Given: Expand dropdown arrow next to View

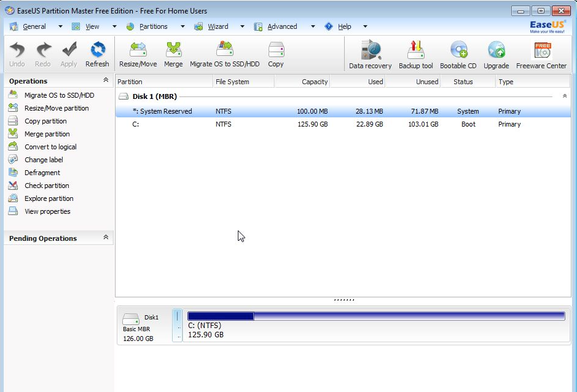Looking at the screenshot, I should (114, 26).
